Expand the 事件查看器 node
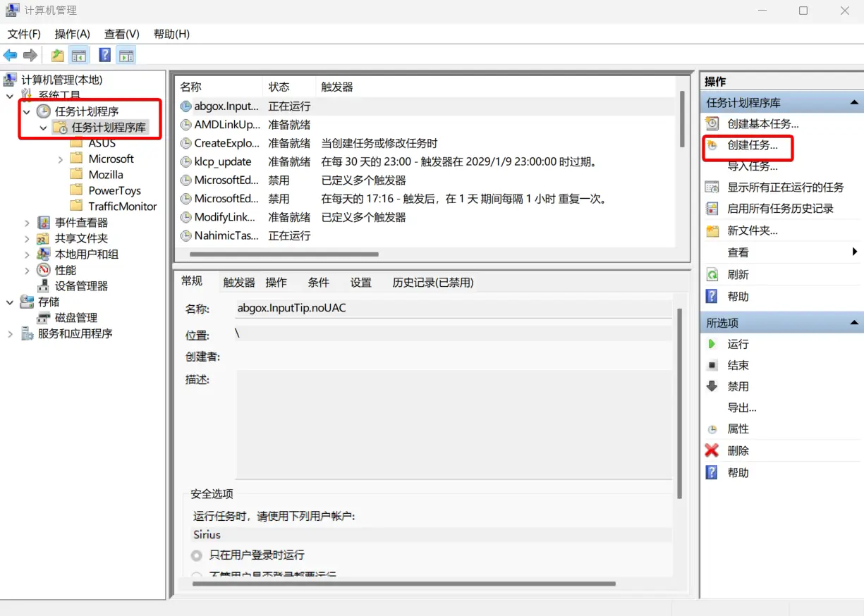 pos(27,223)
